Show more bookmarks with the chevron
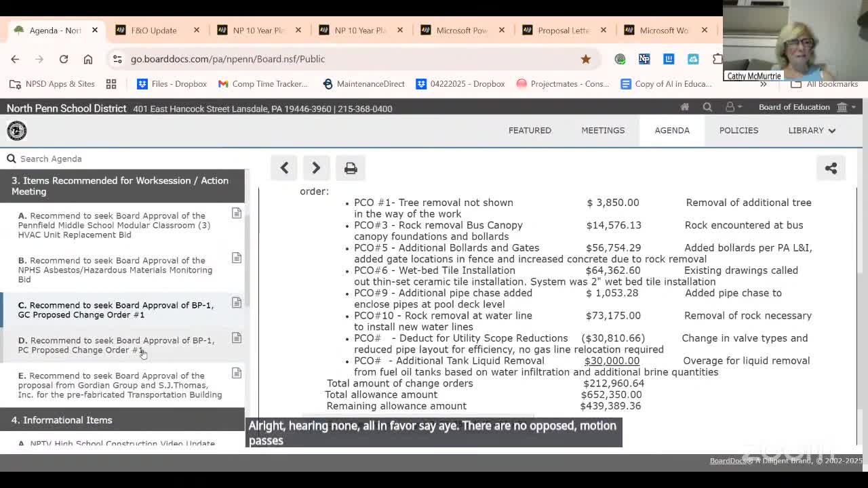The width and height of the screenshot is (868, 488). 764,84
